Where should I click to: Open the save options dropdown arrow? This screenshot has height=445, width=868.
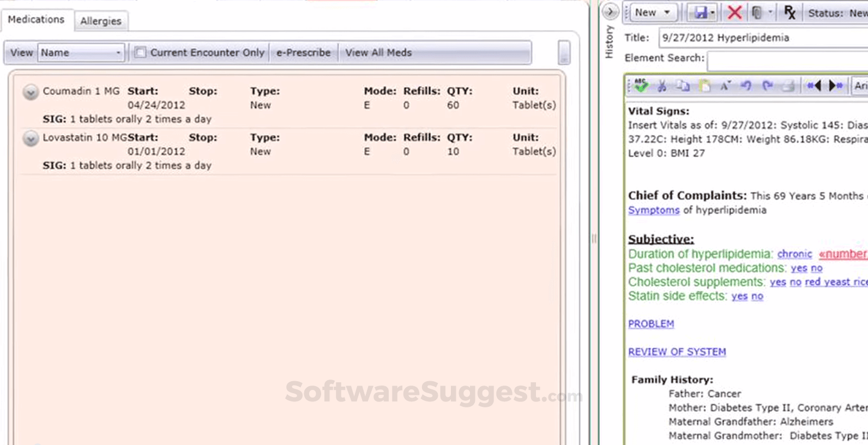[x=713, y=13]
